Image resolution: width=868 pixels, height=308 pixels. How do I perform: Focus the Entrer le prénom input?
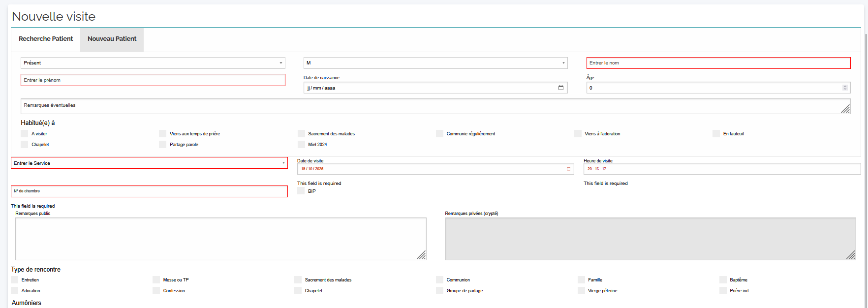[x=153, y=80]
